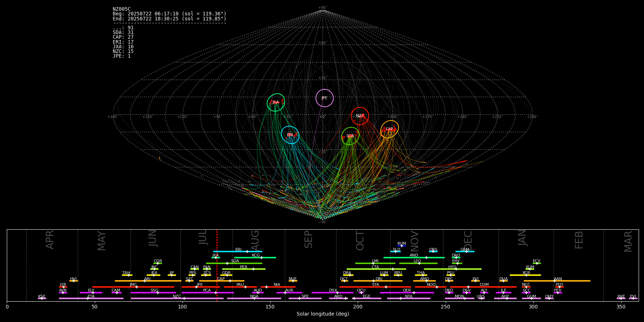644x322 pixels.
Task: Select the QUA shower bar in timeline
Action: (503, 281)
